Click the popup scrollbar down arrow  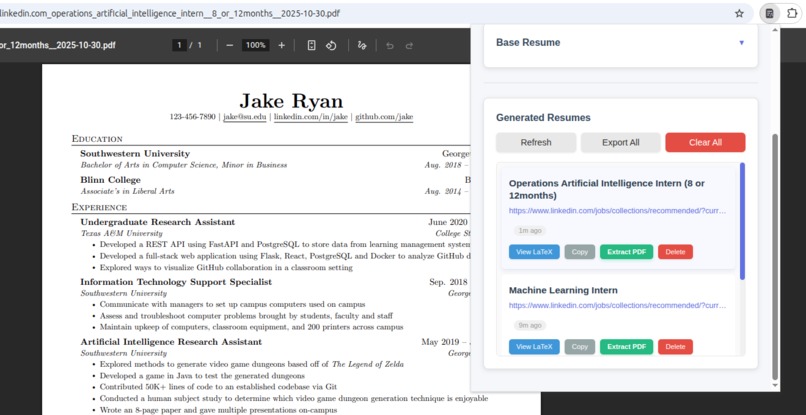point(776,386)
